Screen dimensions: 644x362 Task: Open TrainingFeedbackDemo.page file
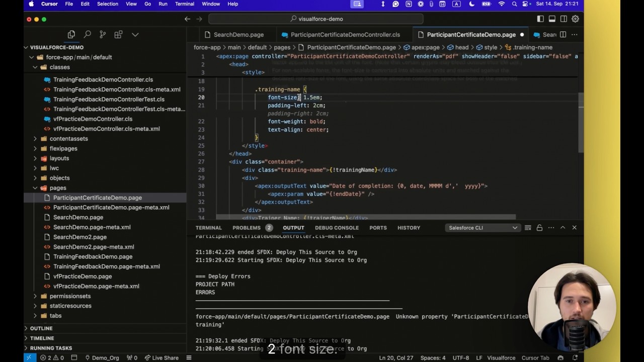pos(93,257)
